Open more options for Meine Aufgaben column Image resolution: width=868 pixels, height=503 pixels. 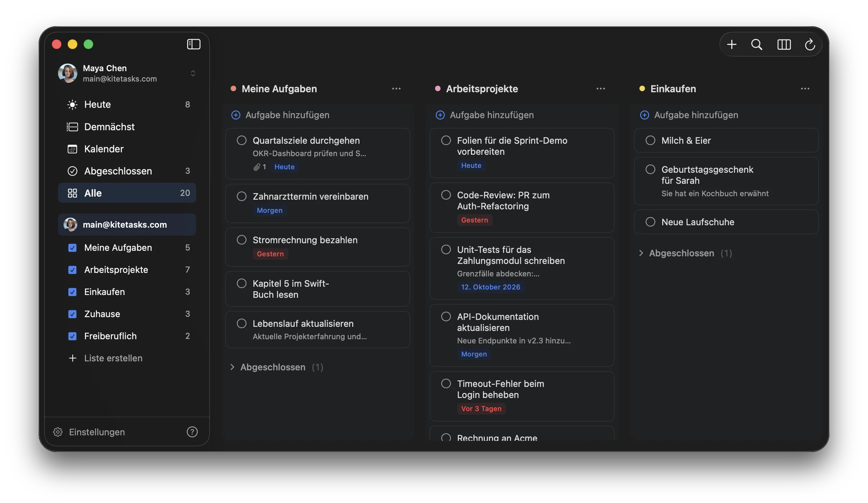tap(396, 89)
